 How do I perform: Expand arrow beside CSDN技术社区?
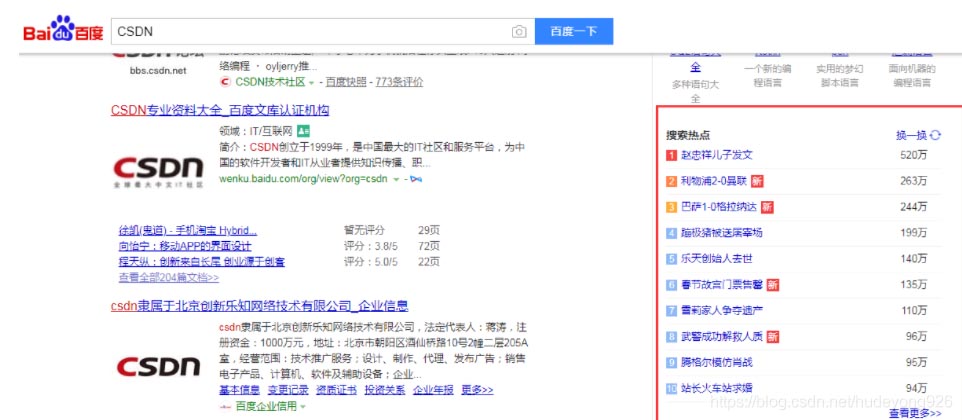pos(311,83)
